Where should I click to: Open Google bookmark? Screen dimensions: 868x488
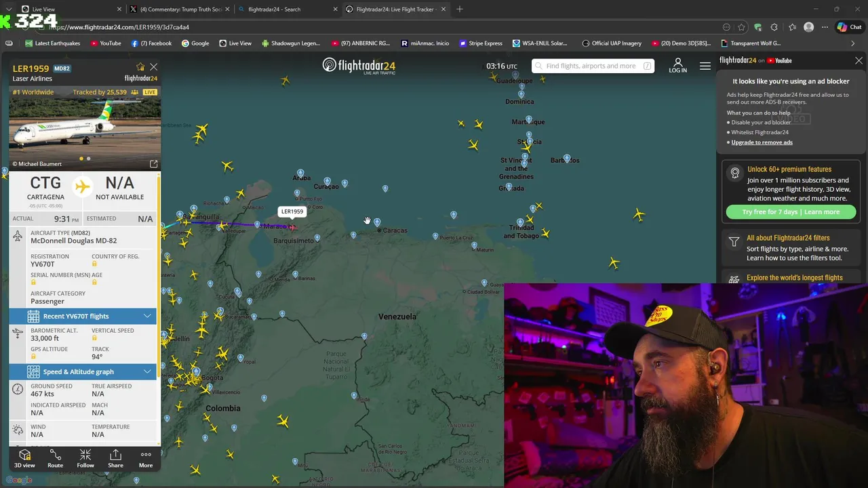click(x=195, y=43)
